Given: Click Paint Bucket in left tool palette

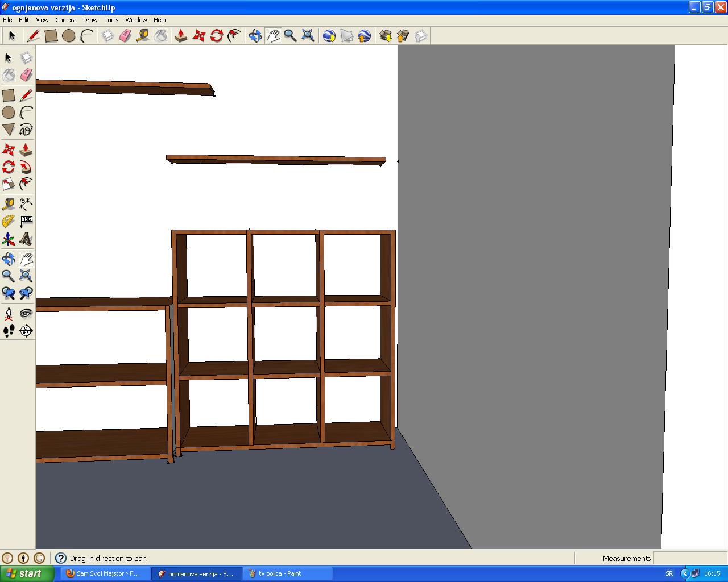Looking at the screenshot, I should 9,75.
